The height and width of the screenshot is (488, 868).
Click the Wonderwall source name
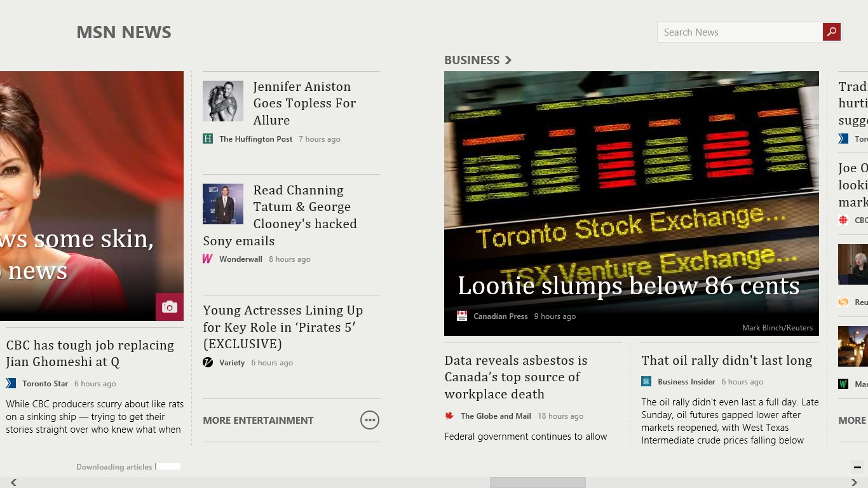[240, 259]
